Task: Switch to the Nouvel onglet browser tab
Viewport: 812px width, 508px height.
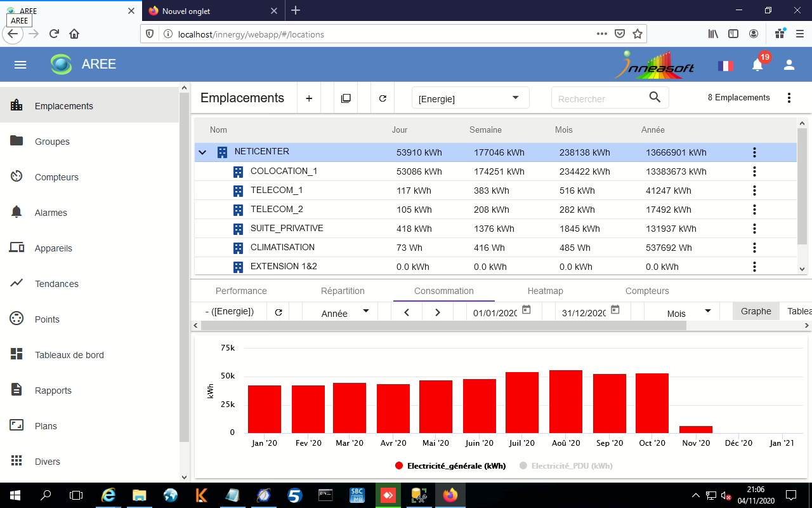Action: pyautogui.click(x=213, y=11)
